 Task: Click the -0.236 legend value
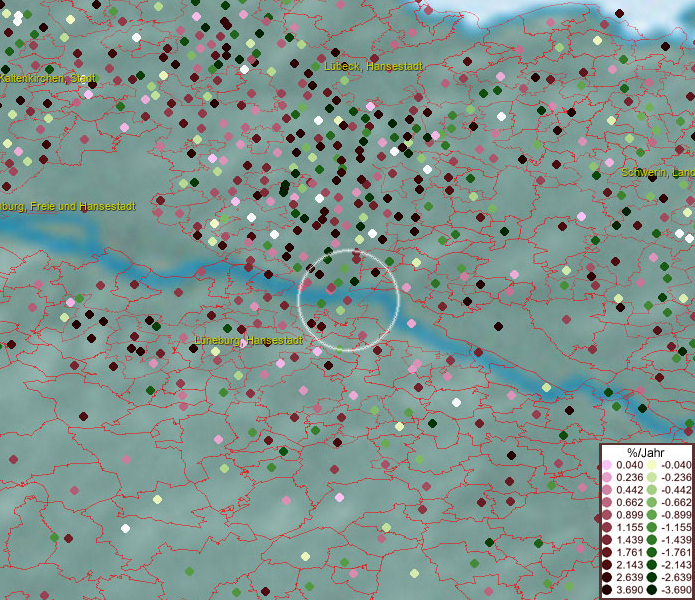tap(676, 477)
